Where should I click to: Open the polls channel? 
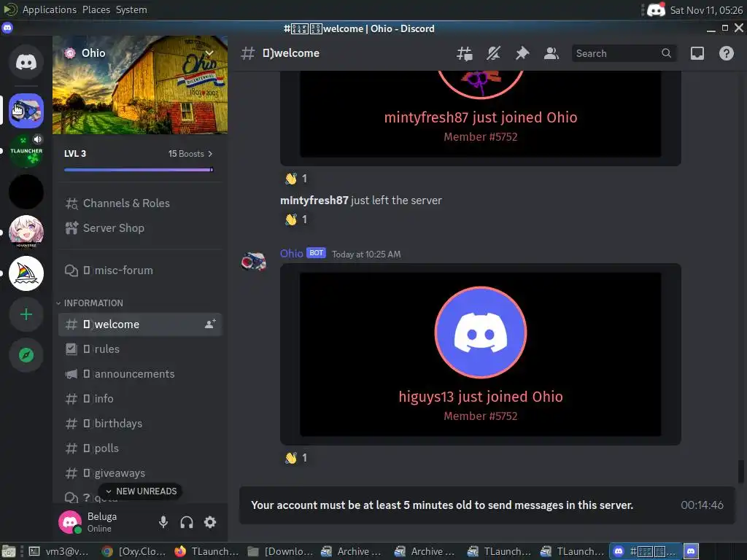pyautogui.click(x=140, y=448)
